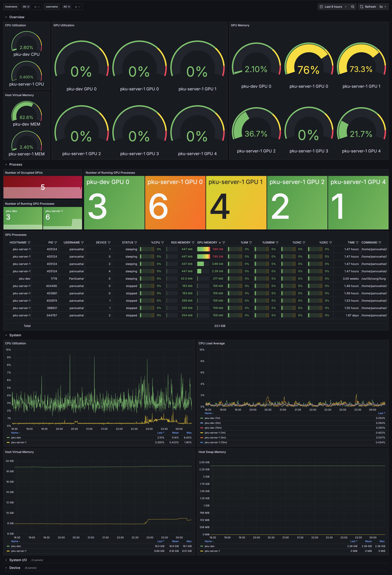Image resolution: width=392 pixels, height=575 pixels.
Task: Open the PID column filter icon
Action: pyautogui.click(x=56, y=242)
